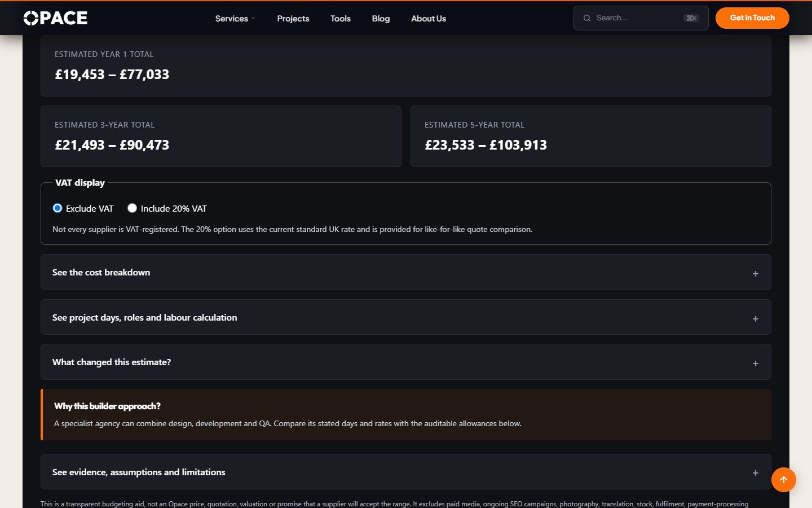
Task: Click the Opace logo
Action: [55, 18]
